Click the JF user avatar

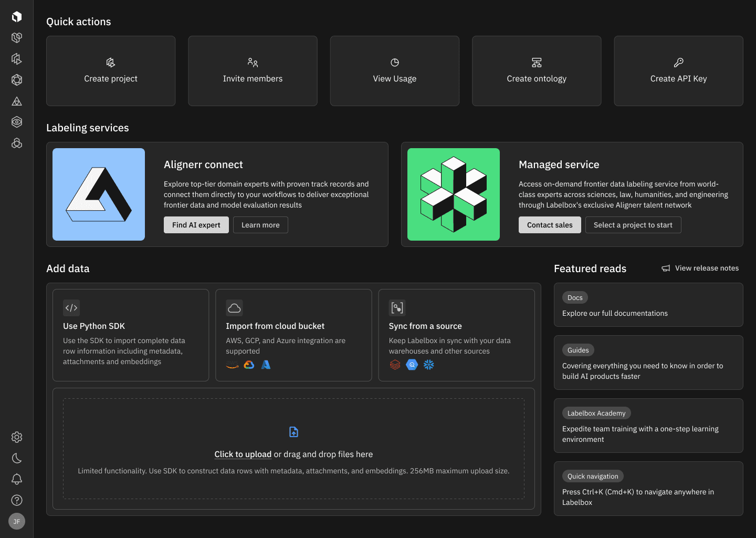(x=17, y=521)
